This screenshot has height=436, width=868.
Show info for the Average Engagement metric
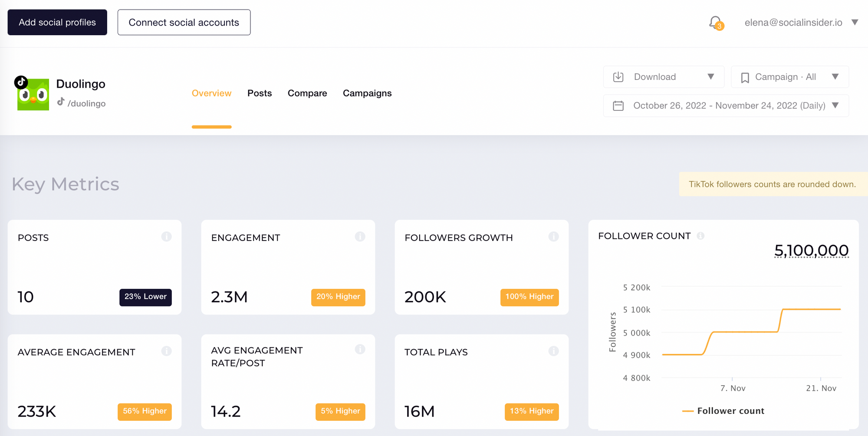point(166,351)
